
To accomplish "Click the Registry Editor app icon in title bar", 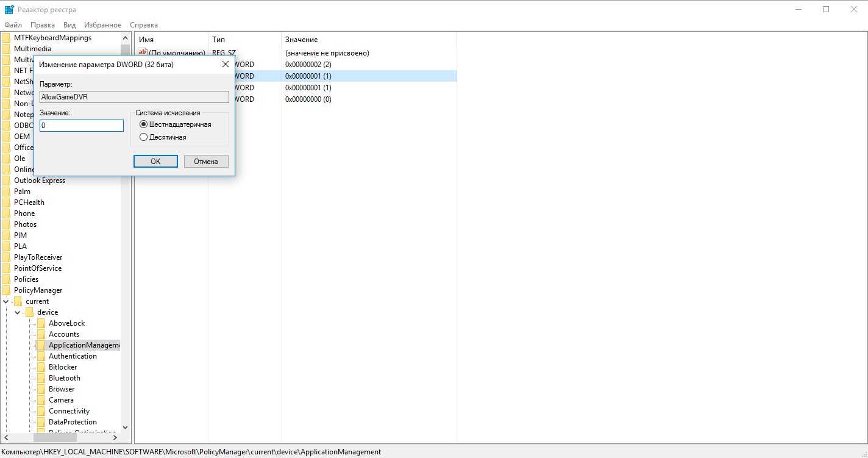I will click(9, 9).
